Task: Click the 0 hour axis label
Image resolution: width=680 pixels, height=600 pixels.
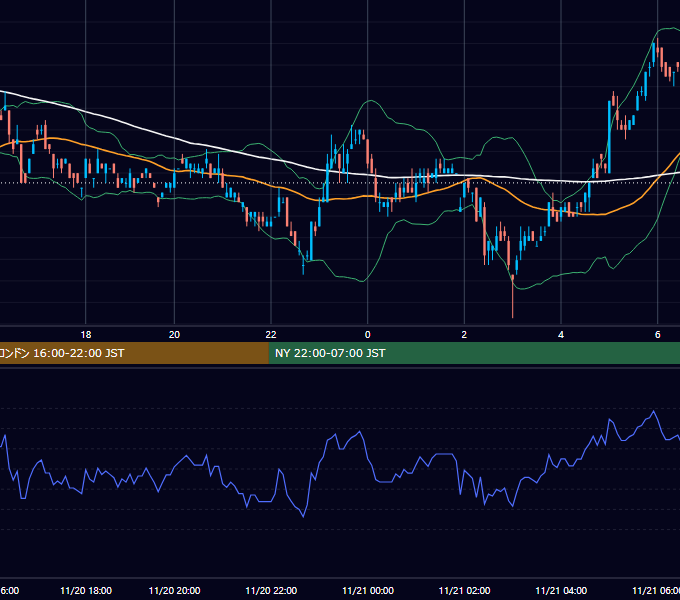Action: 368,335
